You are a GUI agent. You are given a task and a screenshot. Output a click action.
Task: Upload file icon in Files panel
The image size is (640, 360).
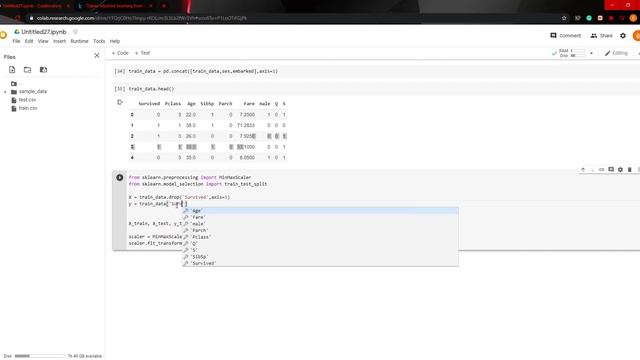(x=12, y=70)
